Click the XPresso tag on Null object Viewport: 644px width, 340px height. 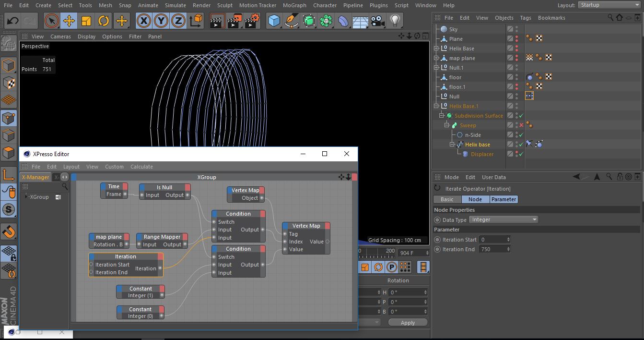529,96
